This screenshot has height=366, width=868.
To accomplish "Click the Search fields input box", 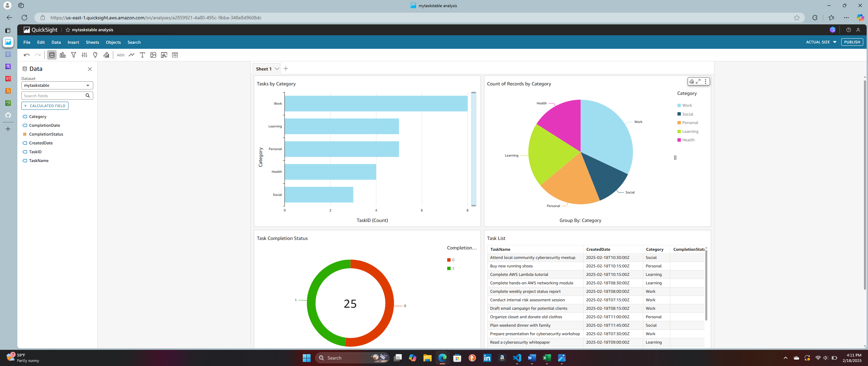I will (x=53, y=96).
